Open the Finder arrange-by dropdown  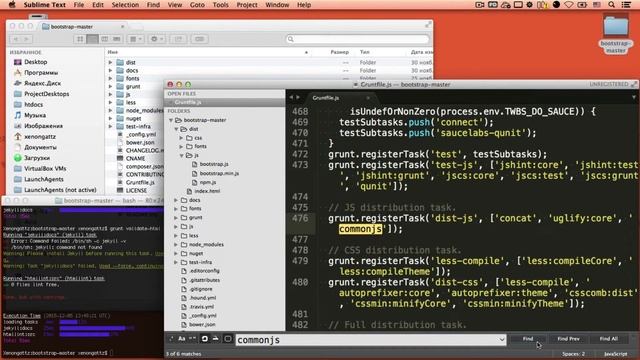136,39
